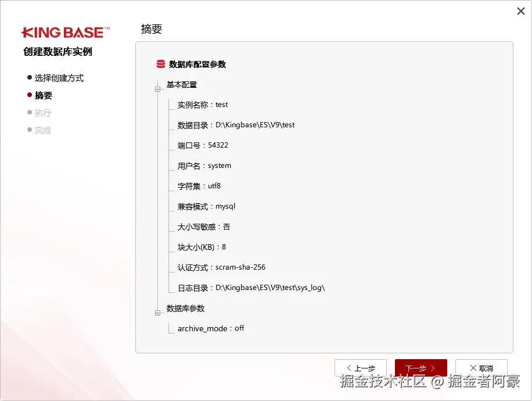Click the 创建数据库实例 wizard title
Image resolution: width=532 pixels, height=401 pixels.
57,52
